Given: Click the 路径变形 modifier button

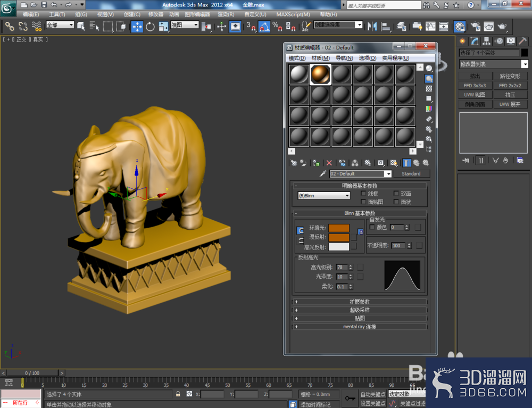Looking at the screenshot, I should click(x=510, y=76).
